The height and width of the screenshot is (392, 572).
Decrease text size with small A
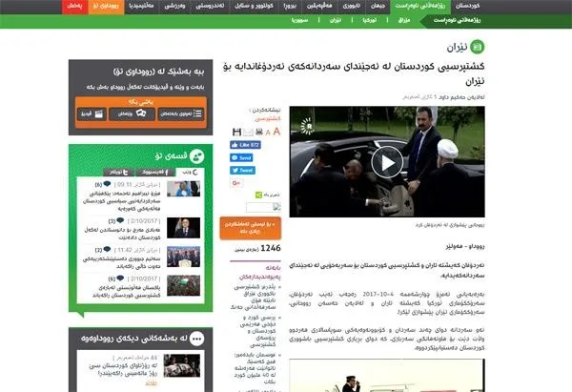pos(268,133)
